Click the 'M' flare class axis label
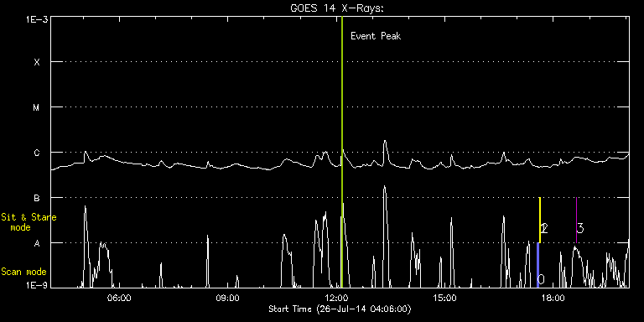This screenshot has width=644, height=322. click(37, 107)
